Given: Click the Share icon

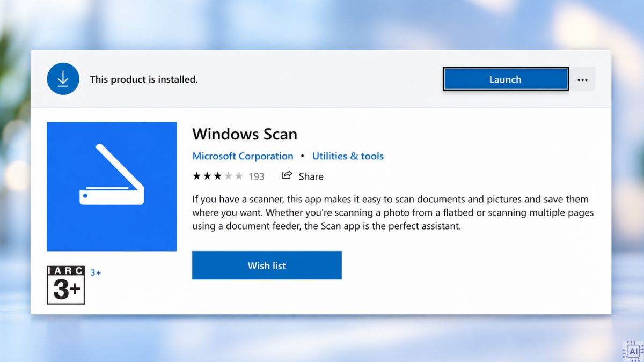Looking at the screenshot, I should point(287,175).
